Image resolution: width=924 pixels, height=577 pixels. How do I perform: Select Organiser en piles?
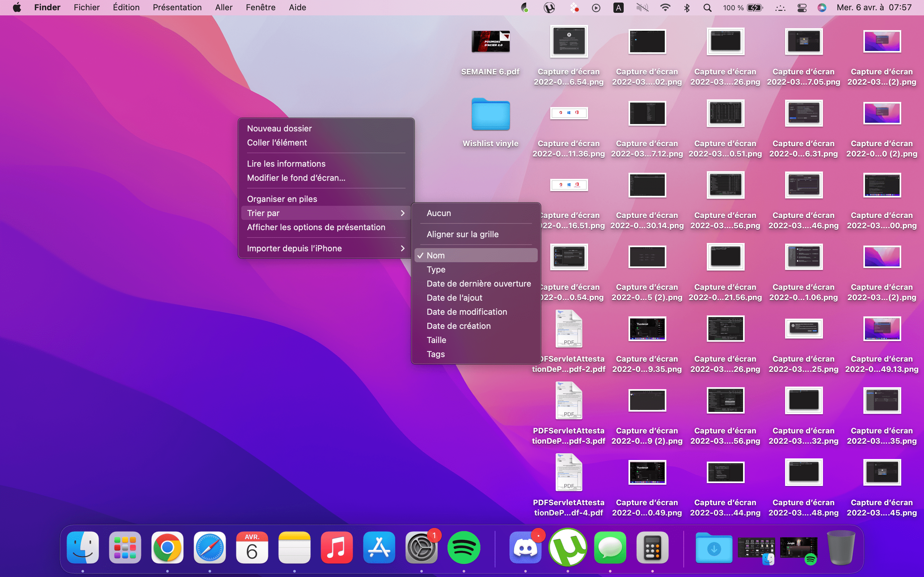tap(282, 199)
